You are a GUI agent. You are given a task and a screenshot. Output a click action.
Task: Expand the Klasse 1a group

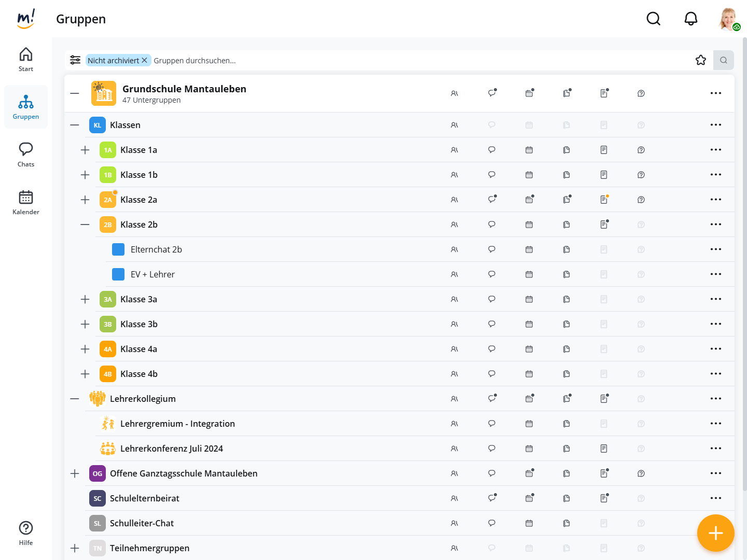(85, 150)
